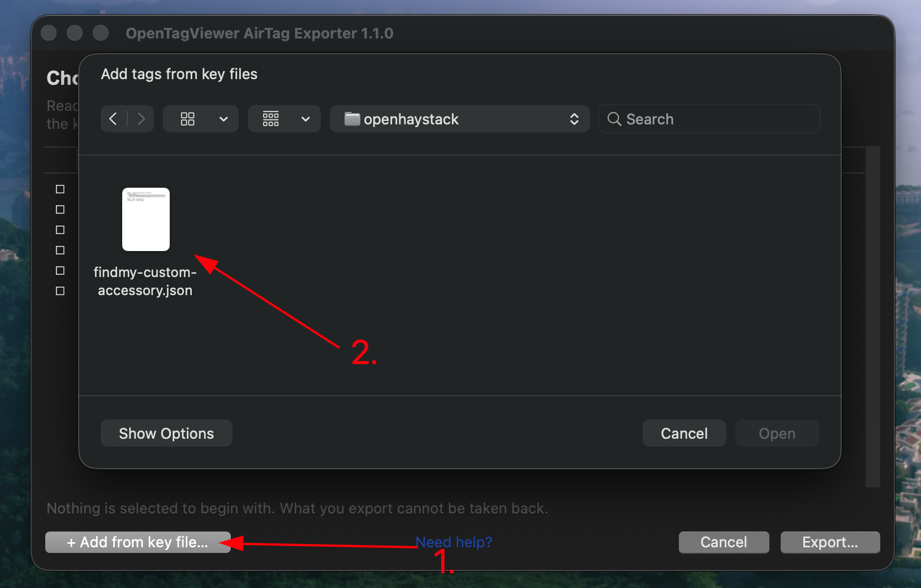Close the OpenTagViewer exporter window

(49, 33)
